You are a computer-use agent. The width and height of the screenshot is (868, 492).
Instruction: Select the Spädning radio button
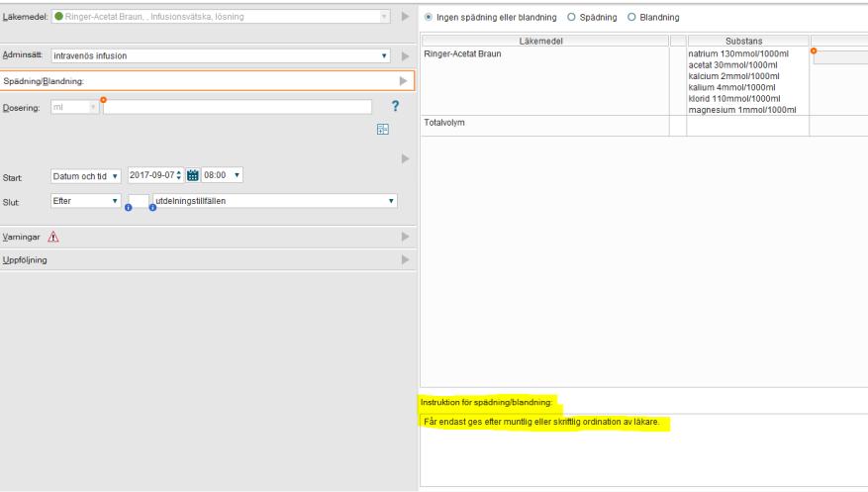(x=571, y=17)
